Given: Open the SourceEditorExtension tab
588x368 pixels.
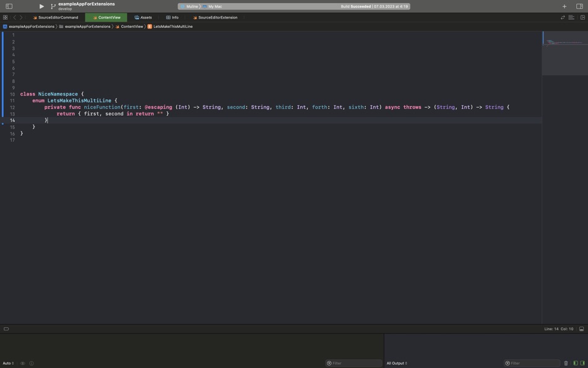Looking at the screenshot, I should click(x=215, y=17).
